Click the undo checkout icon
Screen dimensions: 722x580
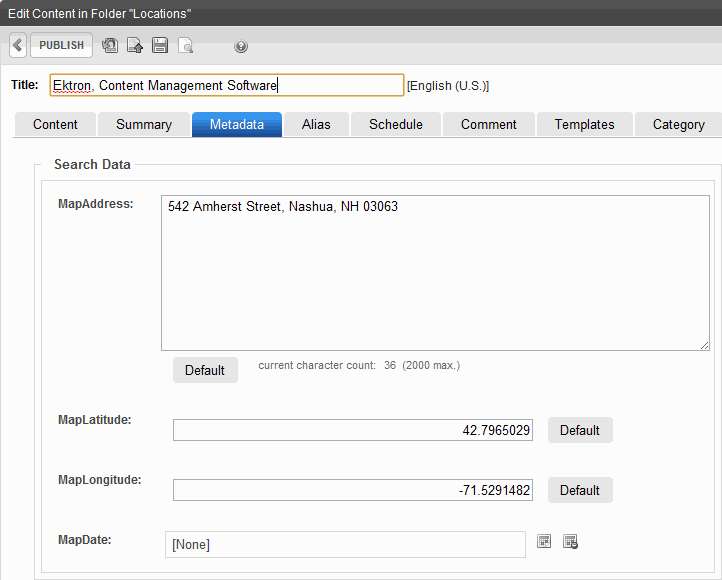tap(110, 46)
